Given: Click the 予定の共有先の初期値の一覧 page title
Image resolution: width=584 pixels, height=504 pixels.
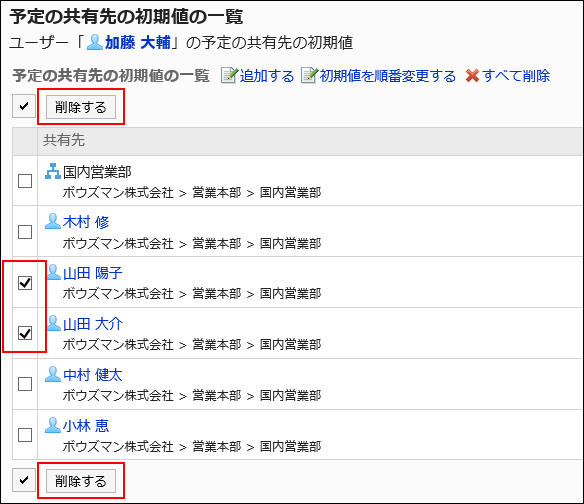Looking at the screenshot, I should click(x=126, y=17).
